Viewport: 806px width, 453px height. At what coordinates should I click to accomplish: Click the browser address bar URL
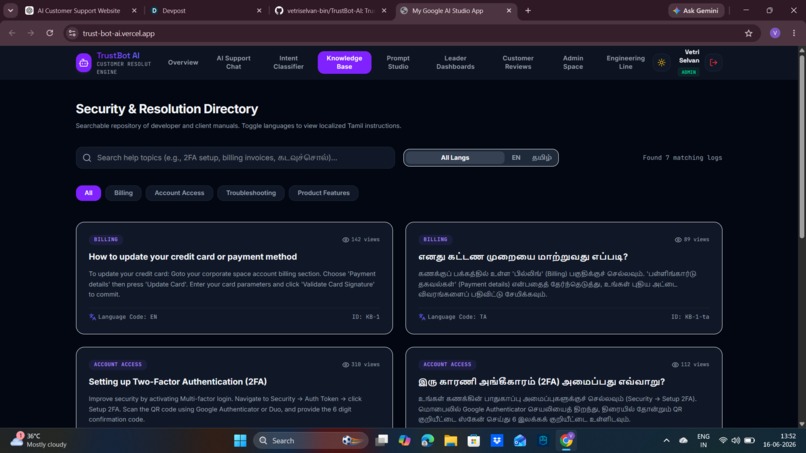119,33
